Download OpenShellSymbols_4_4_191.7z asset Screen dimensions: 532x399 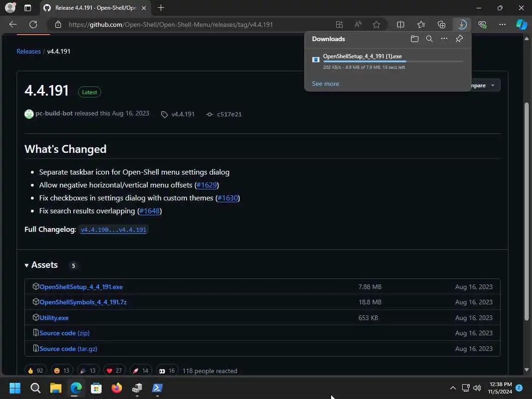[83, 302]
